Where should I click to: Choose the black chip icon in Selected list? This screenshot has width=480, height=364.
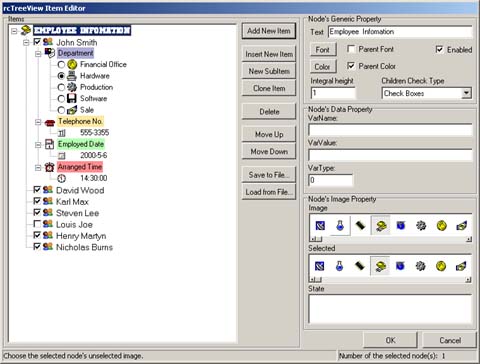coord(360,266)
